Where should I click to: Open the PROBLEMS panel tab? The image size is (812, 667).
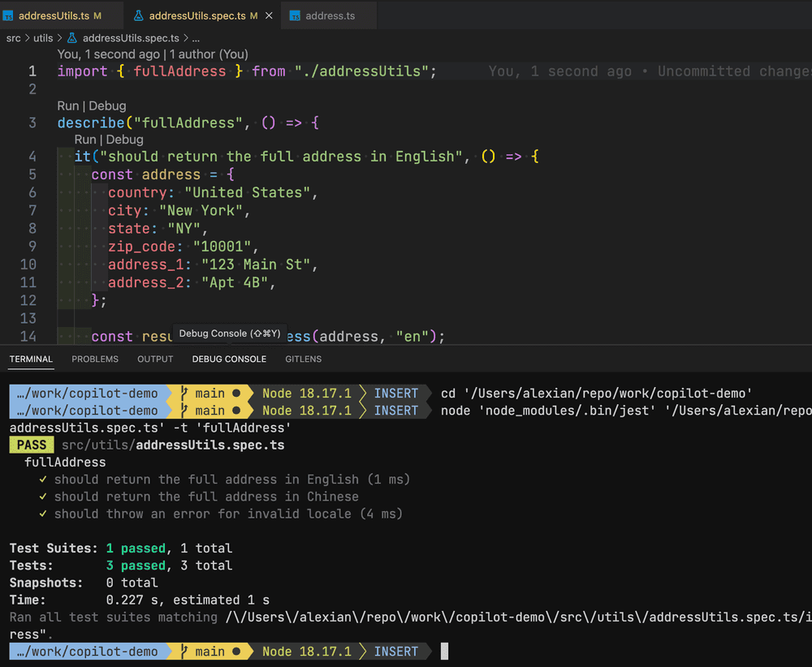point(95,359)
